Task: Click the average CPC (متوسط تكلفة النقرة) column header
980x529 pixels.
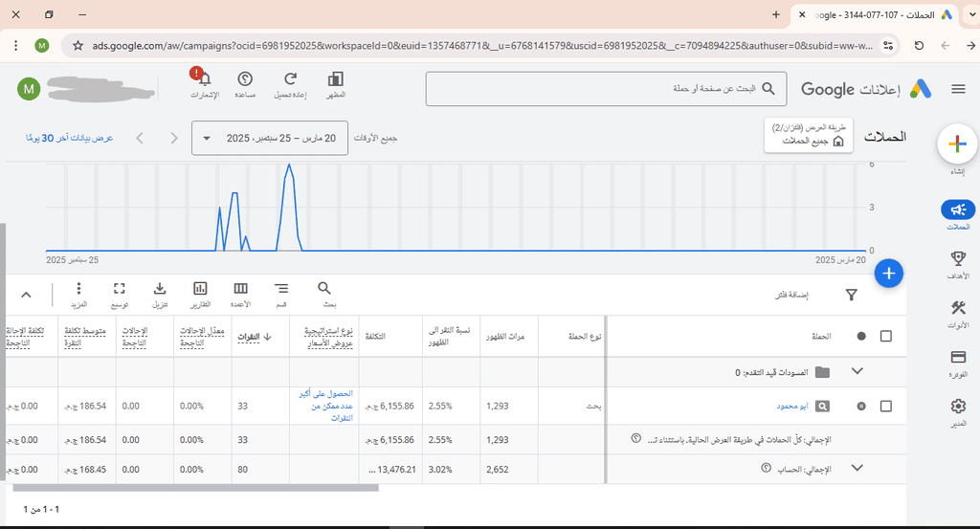Action: click(85, 337)
